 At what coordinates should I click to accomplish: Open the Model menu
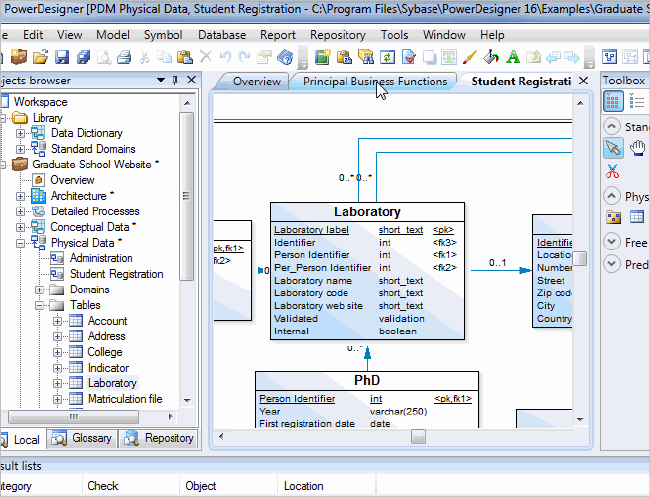pos(113,35)
